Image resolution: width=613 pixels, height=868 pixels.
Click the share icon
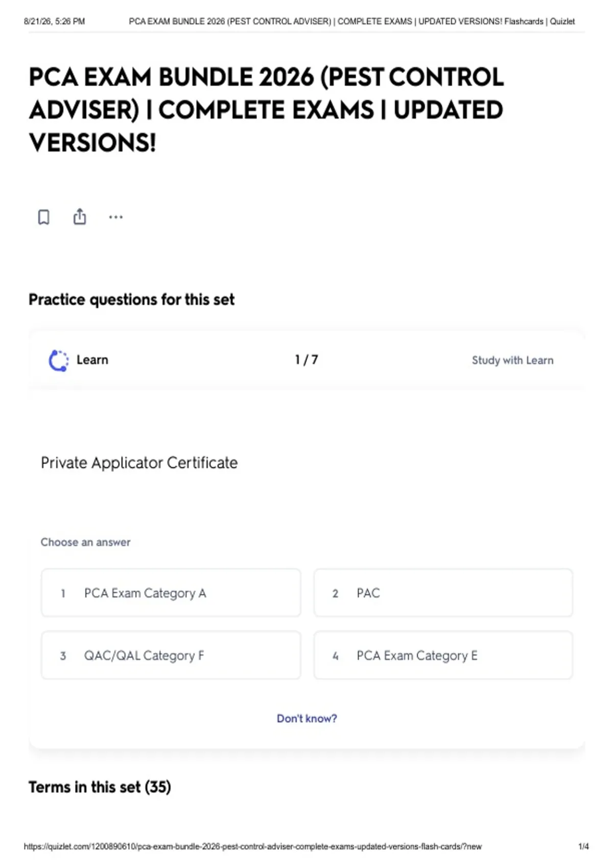coord(80,216)
